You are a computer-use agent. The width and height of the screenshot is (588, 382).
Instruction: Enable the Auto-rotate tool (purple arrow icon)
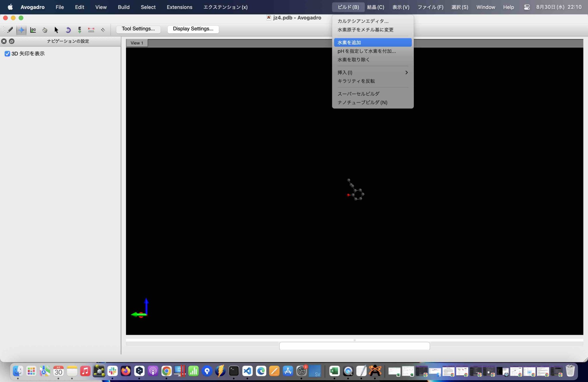(x=68, y=30)
